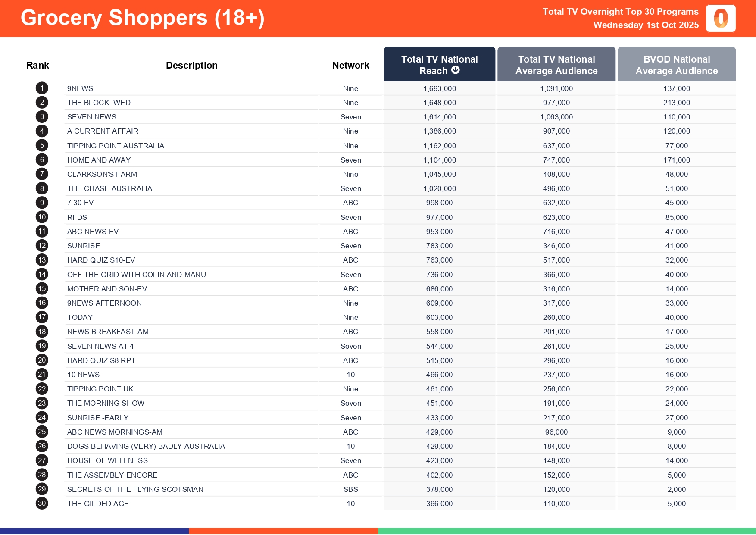Click the rank 1 circle badge
The width and height of the screenshot is (756, 535).
click(x=42, y=88)
